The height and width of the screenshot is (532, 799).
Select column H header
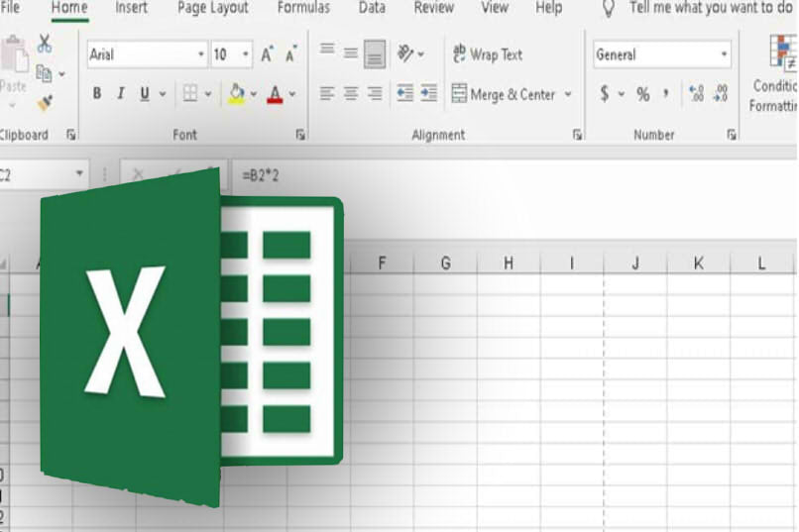point(509,264)
